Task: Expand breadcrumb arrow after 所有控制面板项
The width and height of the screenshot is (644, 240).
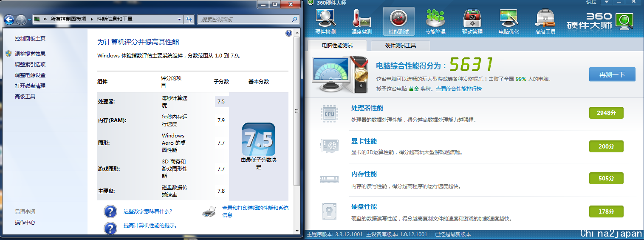Action: point(92,19)
